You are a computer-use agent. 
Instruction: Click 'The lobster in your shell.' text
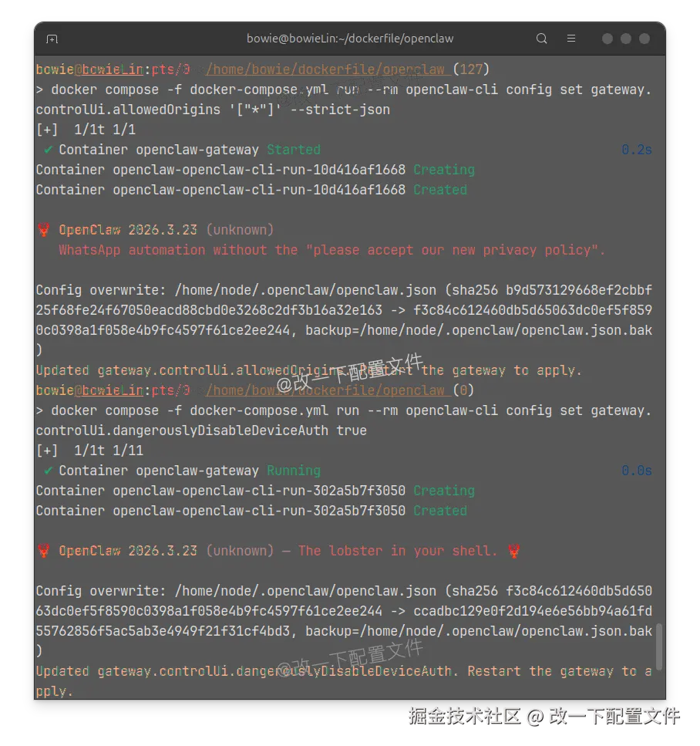point(398,551)
